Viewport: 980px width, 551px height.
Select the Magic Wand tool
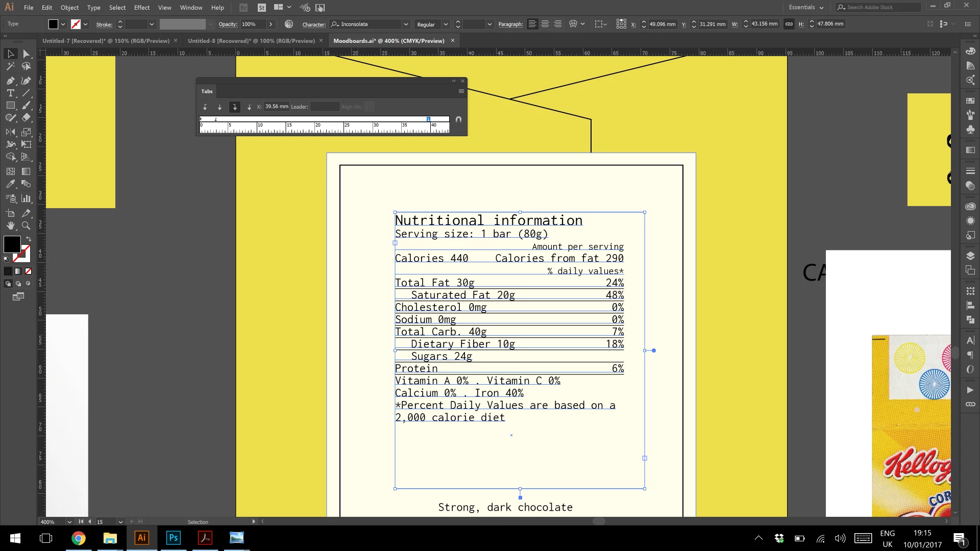[x=10, y=66]
